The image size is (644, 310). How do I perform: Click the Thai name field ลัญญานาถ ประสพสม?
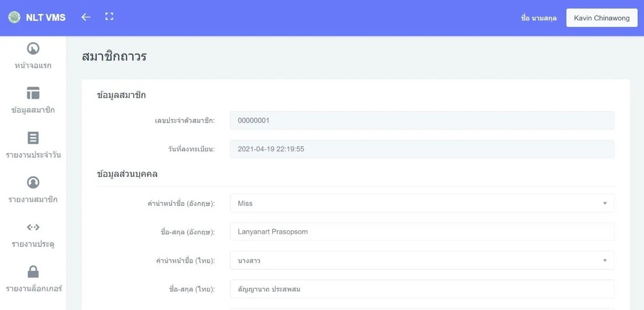pos(422,289)
